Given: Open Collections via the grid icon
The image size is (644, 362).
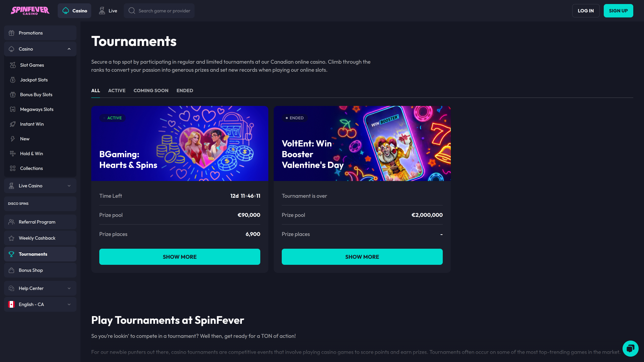Looking at the screenshot, I should [x=13, y=168].
